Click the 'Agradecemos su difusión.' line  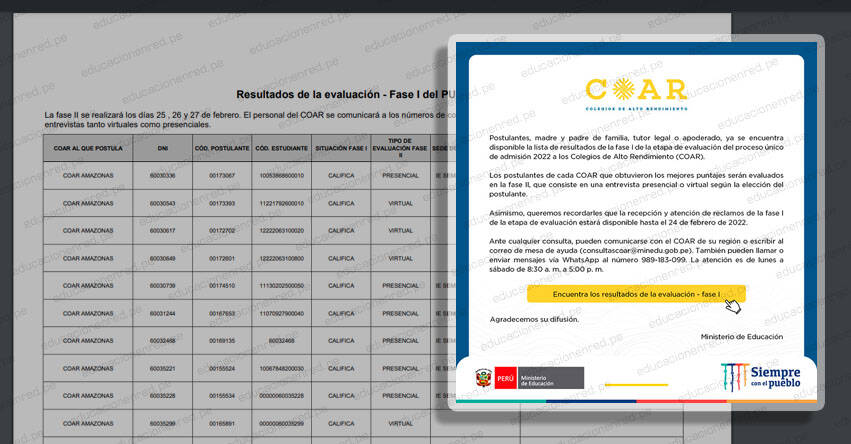pos(534,319)
